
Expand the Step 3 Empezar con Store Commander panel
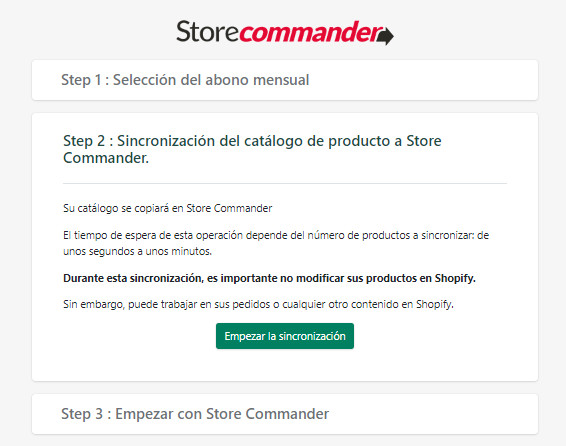click(285, 414)
